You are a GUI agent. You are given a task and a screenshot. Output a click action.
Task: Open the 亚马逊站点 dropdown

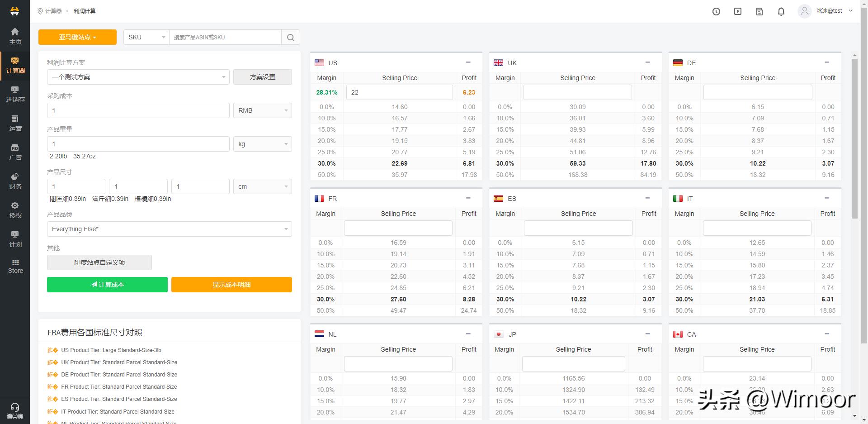coord(77,37)
